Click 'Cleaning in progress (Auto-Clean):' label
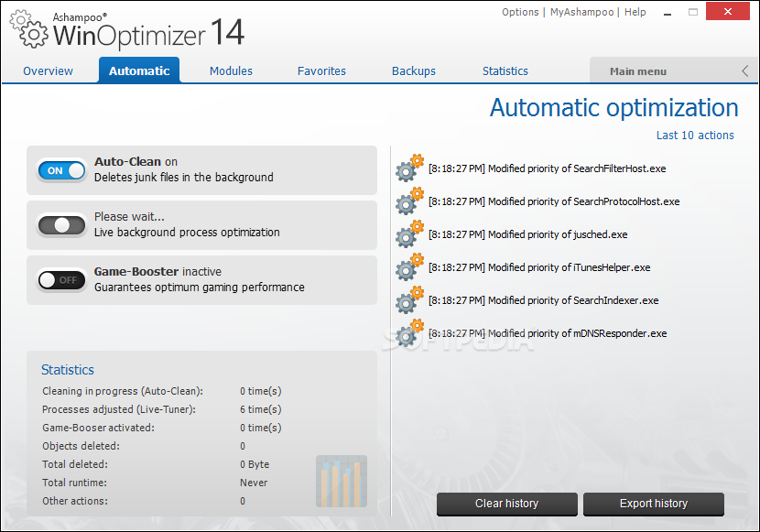 pos(123,391)
